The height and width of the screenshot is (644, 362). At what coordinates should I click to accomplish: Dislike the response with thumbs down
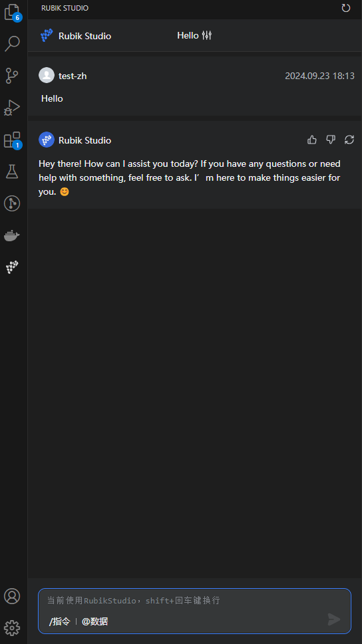pyautogui.click(x=331, y=140)
